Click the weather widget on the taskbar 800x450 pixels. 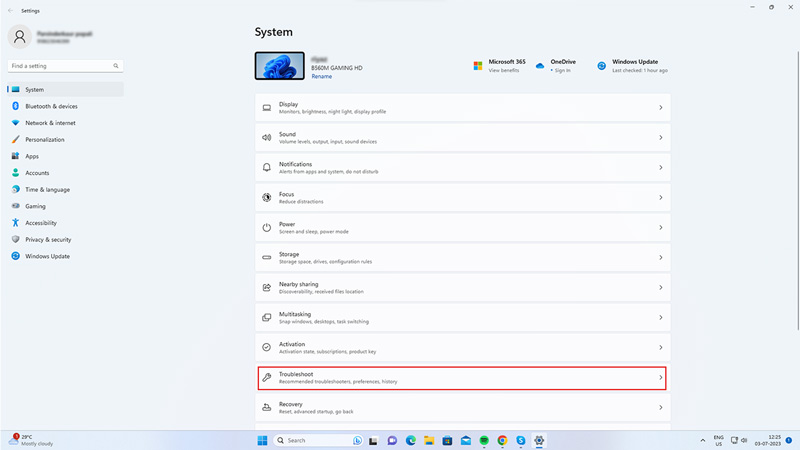pos(32,440)
